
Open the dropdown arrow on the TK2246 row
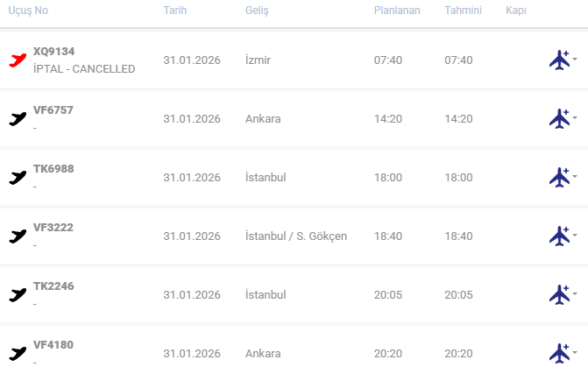pos(575,293)
